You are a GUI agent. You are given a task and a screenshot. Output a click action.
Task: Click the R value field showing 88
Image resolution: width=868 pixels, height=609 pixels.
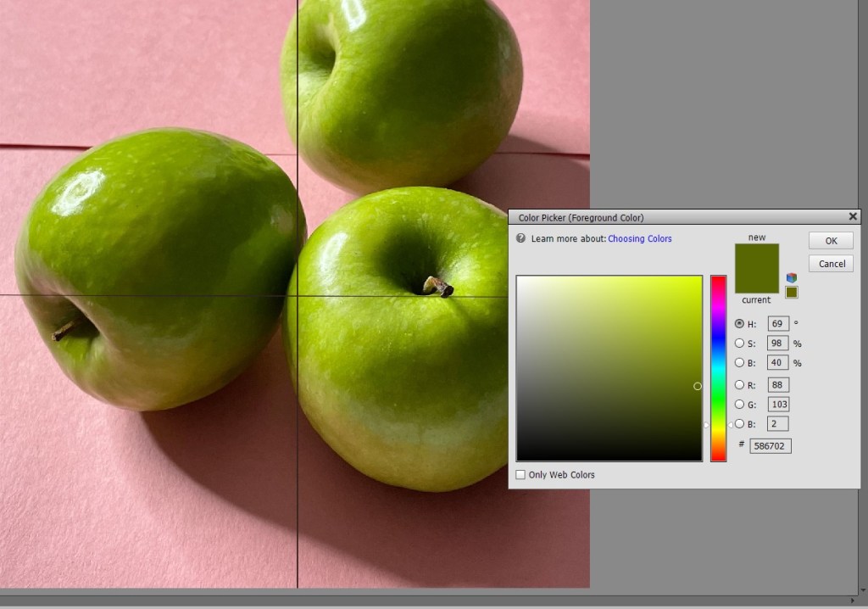[x=778, y=385]
